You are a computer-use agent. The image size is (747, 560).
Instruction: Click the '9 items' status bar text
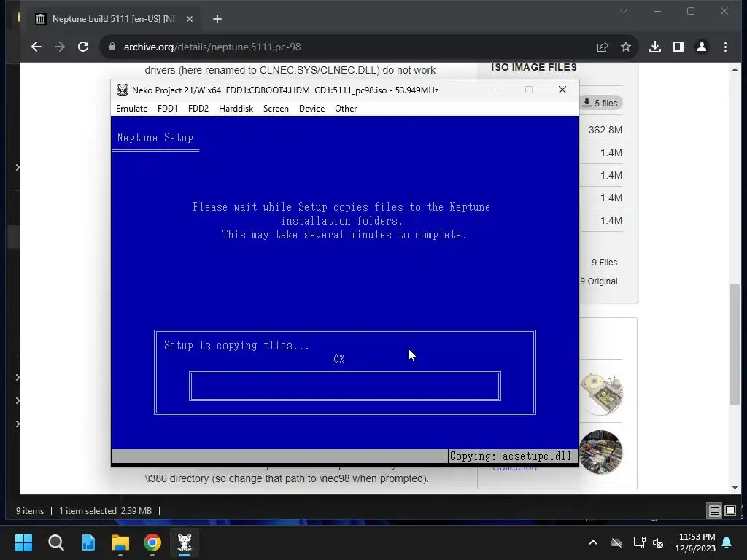tap(29, 511)
